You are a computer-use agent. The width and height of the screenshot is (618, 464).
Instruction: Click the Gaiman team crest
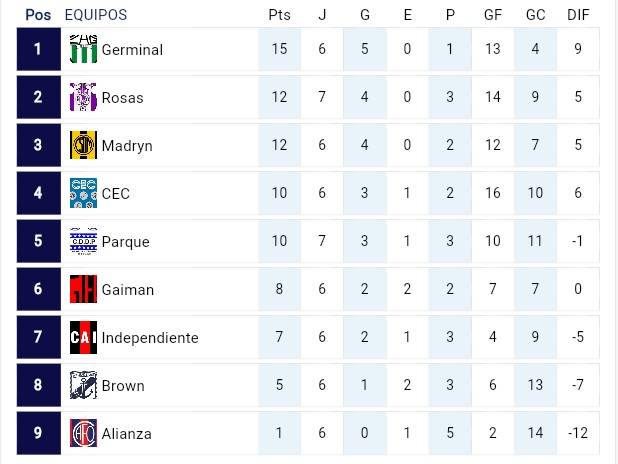pos(83,289)
